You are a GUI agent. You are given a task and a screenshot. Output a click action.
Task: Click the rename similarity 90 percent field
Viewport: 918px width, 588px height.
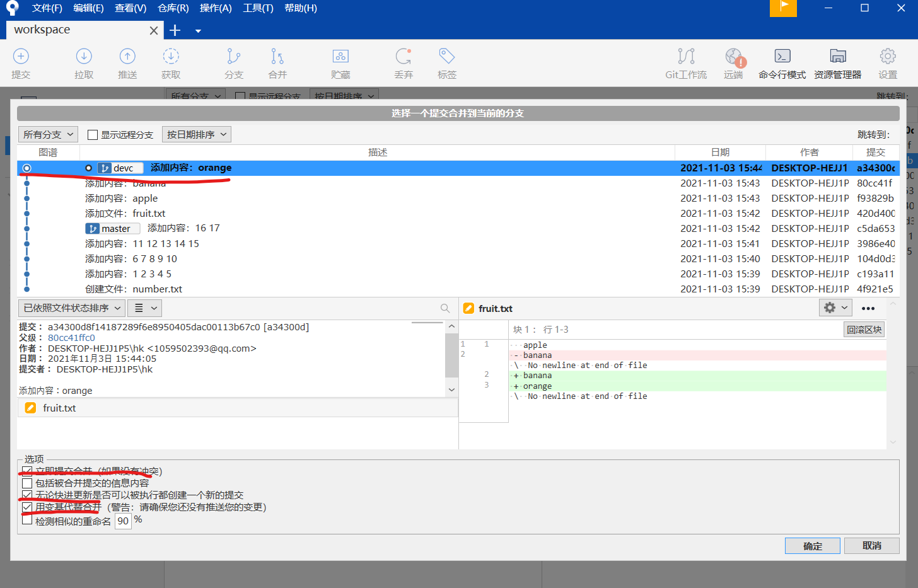click(x=123, y=521)
